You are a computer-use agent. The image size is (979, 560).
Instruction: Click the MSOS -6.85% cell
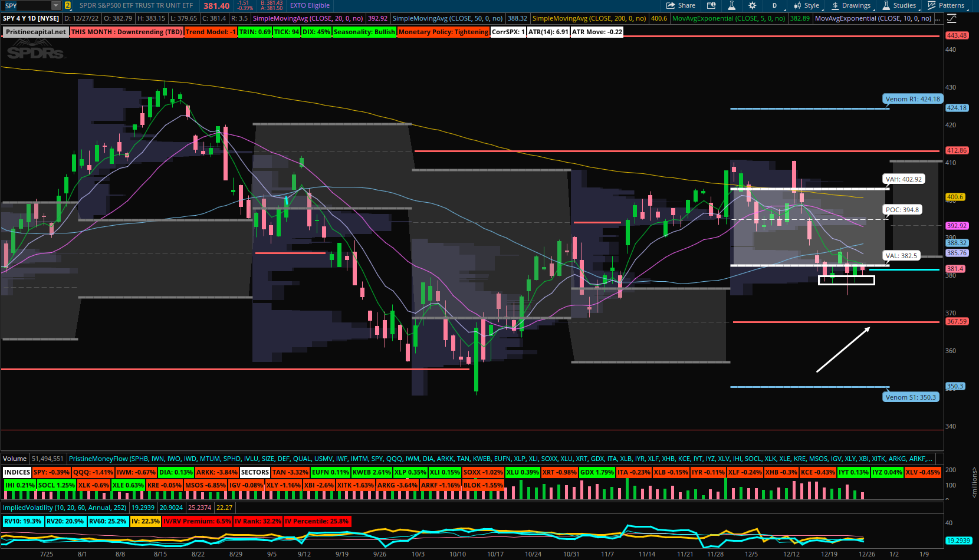(205, 485)
